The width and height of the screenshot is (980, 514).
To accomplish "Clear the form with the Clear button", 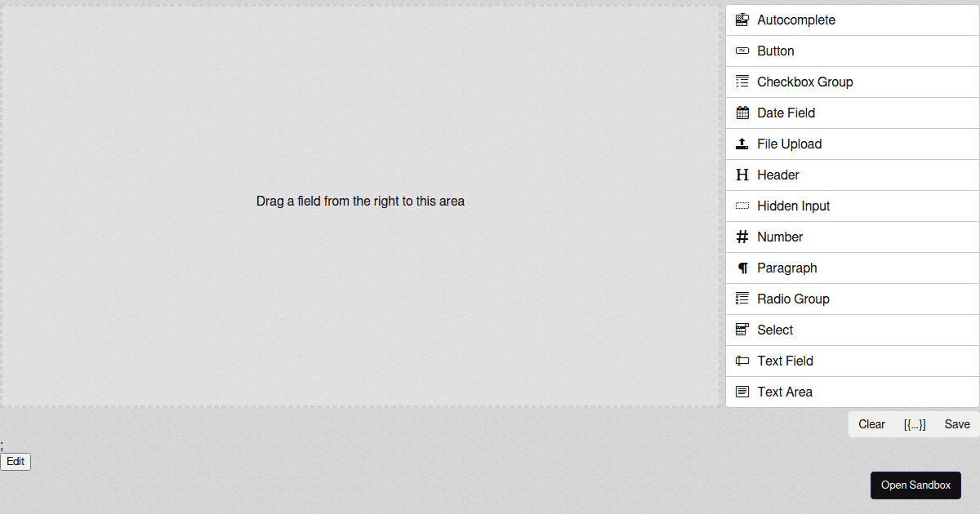I will 871,424.
